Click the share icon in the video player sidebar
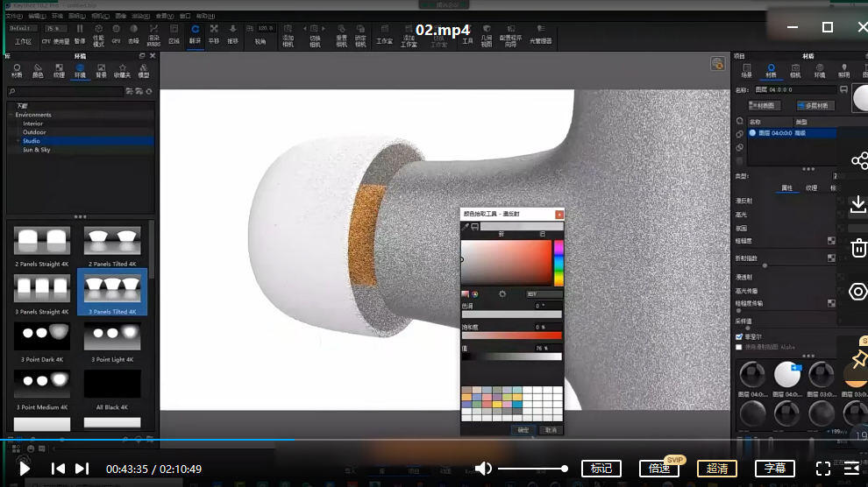 (859, 161)
